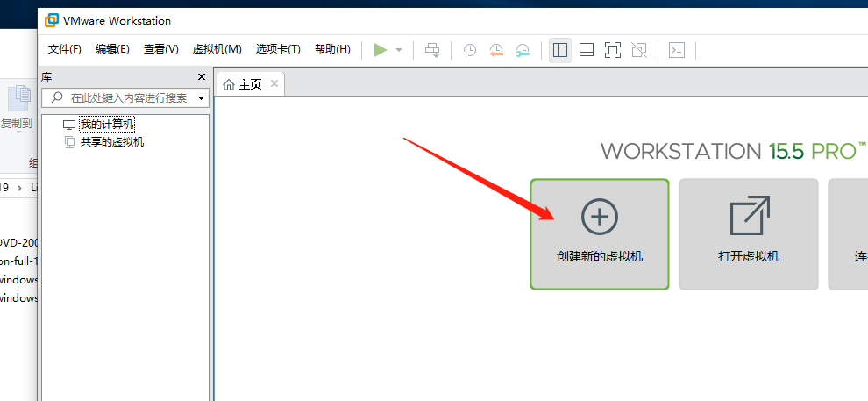This screenshot has width=868, height=401.
Task: Switch to the 主页 tab
Action: point(250,84)
